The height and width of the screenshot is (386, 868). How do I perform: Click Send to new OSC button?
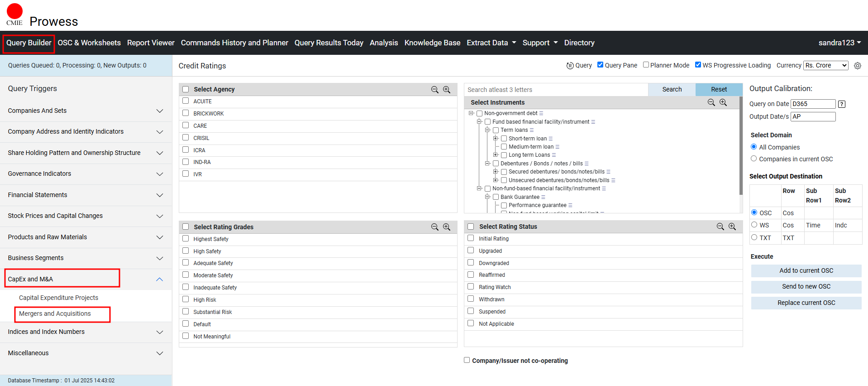[x=806, y=287]
